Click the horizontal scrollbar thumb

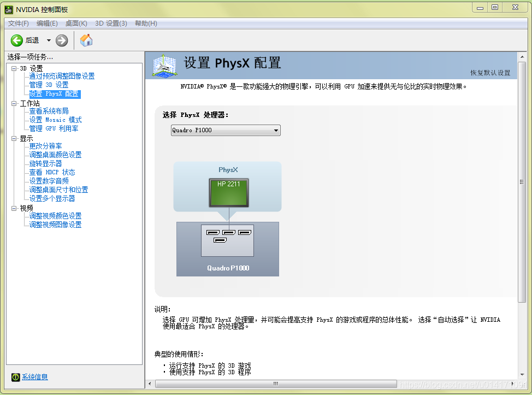[276, 384]
